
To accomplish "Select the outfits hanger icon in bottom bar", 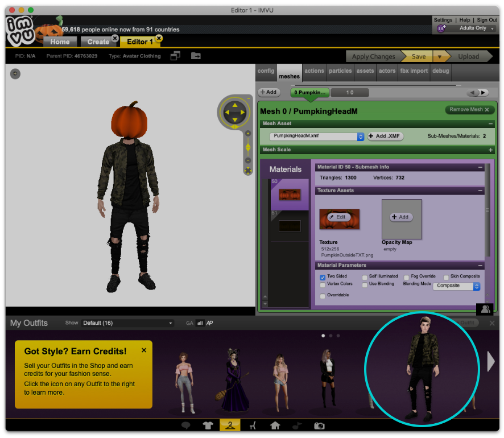I will click(x=229, y=425).
